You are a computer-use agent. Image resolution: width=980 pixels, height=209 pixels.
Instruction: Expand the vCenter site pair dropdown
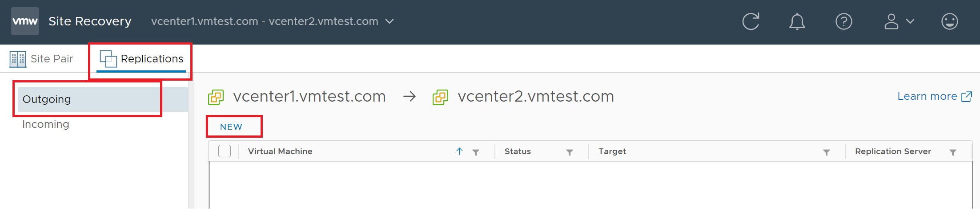click(x=390, y=21)
